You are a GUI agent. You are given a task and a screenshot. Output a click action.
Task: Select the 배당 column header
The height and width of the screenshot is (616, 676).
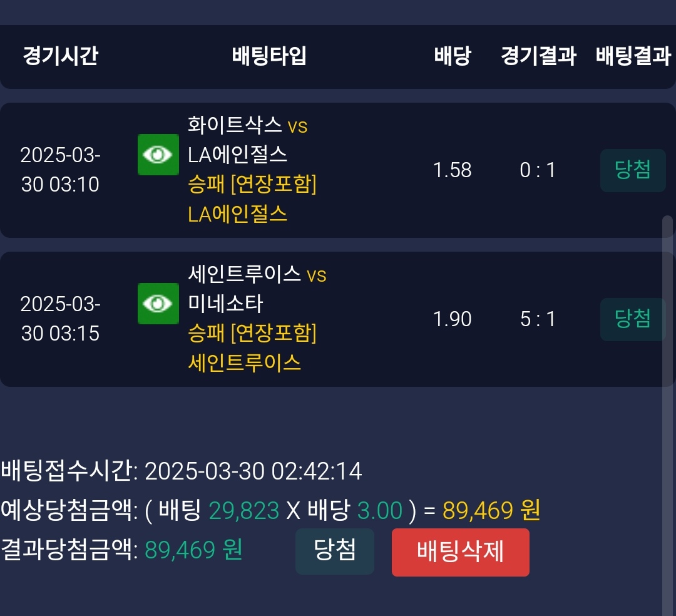point(452,56)
